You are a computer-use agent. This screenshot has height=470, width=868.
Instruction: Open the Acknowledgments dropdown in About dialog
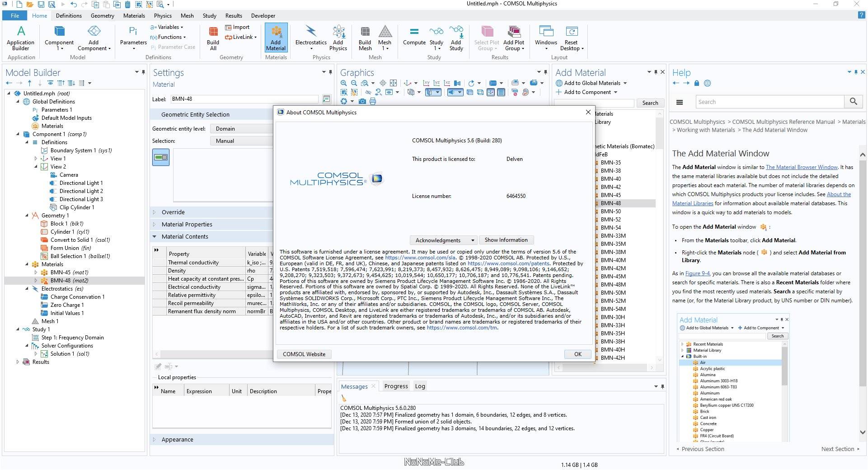click(443, 240)
